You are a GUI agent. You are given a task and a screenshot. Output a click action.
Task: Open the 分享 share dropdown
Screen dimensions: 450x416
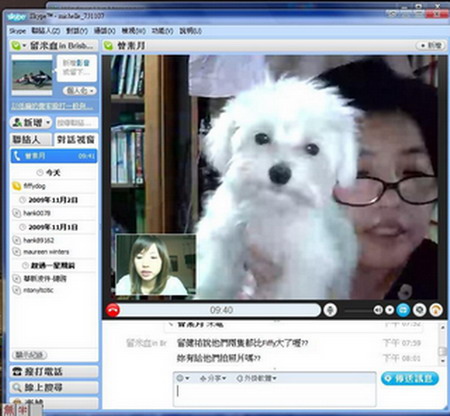pyautogui.click(x=213, y=378)
